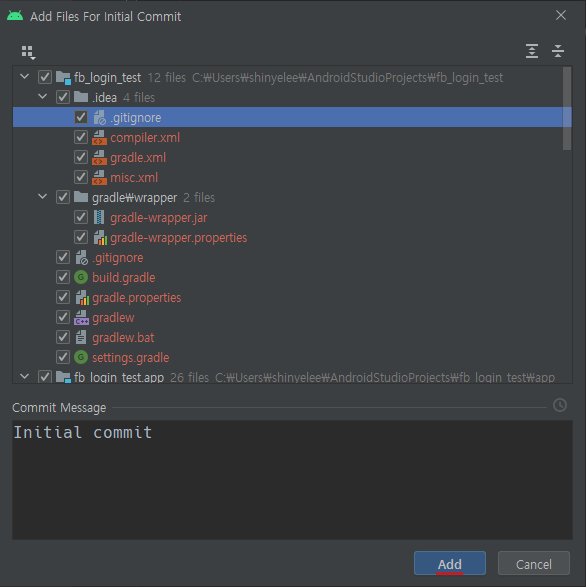Uncheck the gradle\wrapper folder checkbox

pos(63,197)
